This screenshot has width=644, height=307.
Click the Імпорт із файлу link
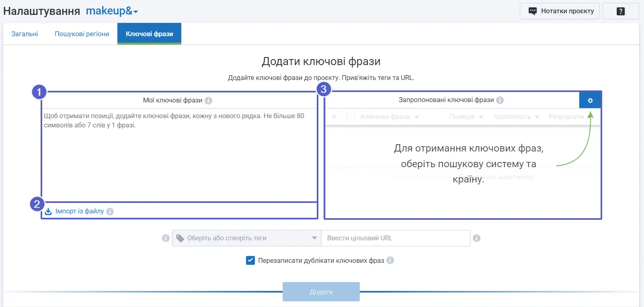pos(80,211)
